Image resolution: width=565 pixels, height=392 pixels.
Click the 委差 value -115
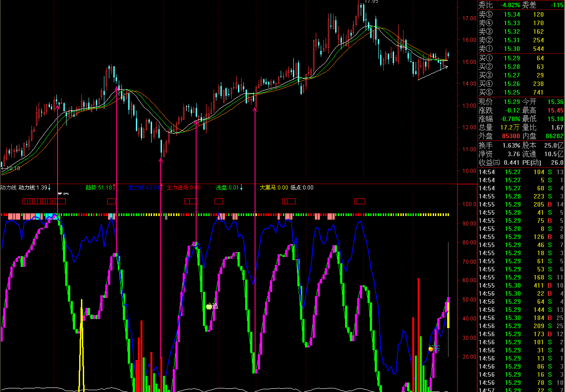pyautogui.click(x=556, y=5)
